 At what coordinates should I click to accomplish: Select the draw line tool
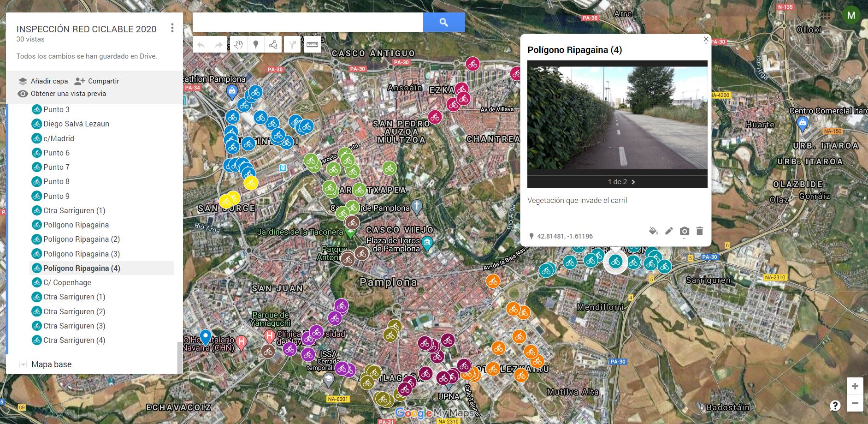[x=273, y=45]
